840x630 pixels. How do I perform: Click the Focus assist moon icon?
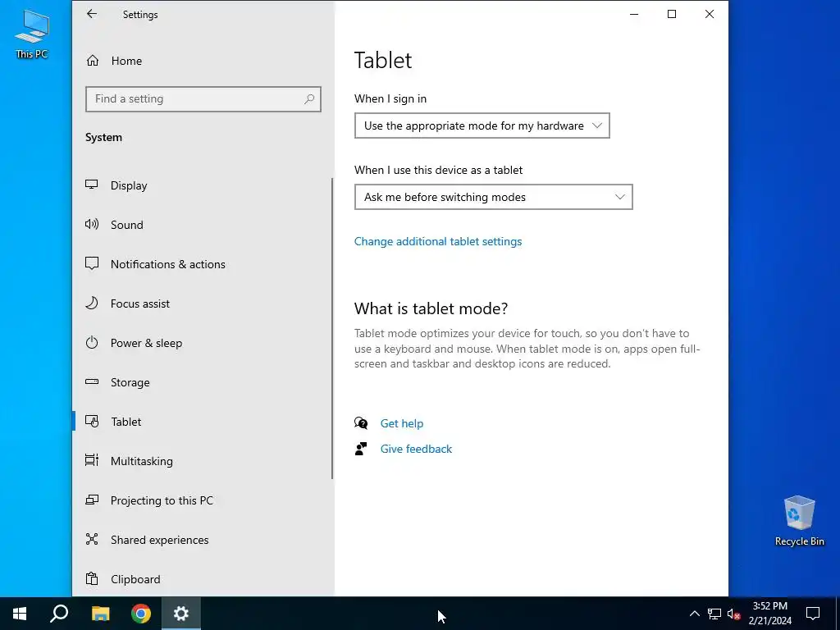92,304
